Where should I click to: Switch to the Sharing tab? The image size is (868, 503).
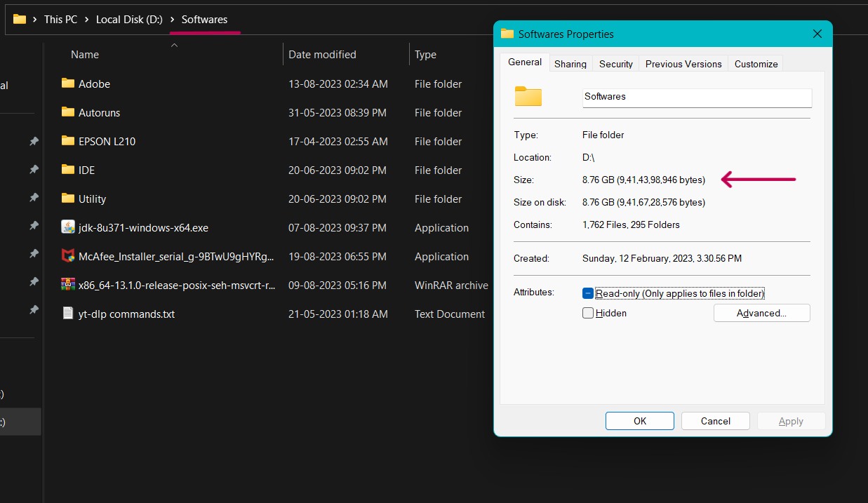[x=570, y=63]
